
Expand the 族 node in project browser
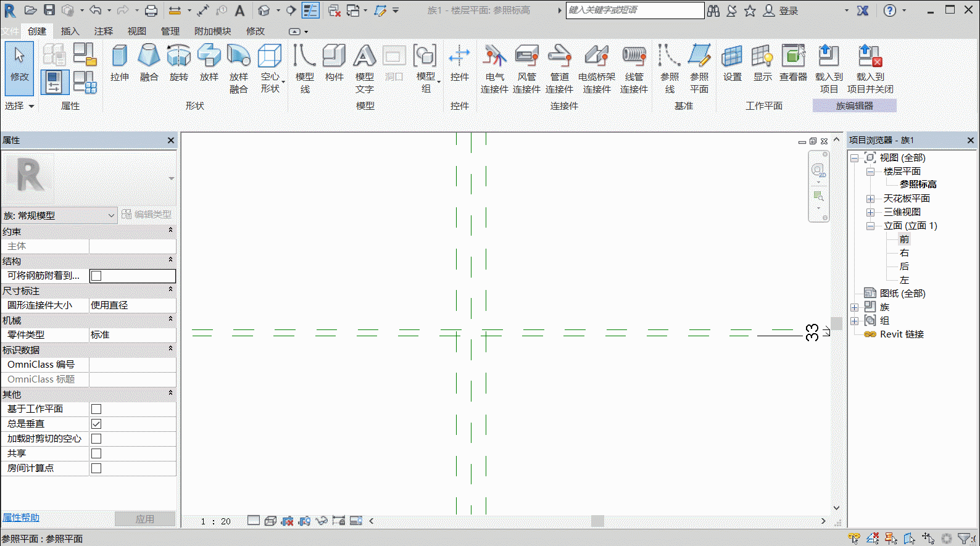(855, 307)
